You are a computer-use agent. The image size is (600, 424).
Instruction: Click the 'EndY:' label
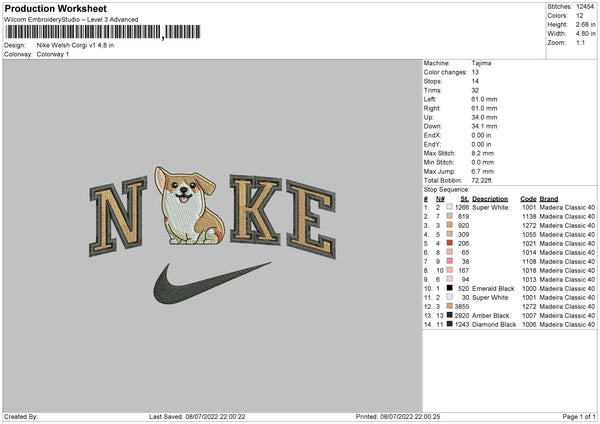click(432, 144)
